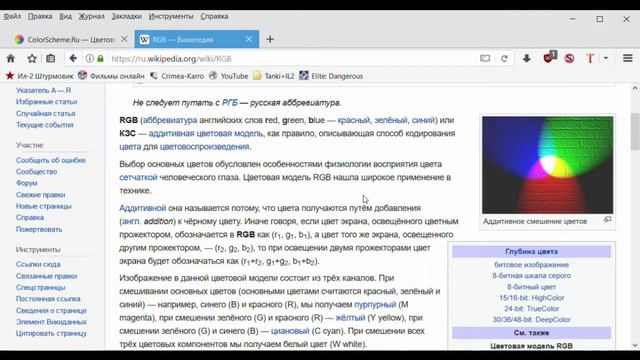
Task: Open the Вид menu
Action: coord(65,16)
